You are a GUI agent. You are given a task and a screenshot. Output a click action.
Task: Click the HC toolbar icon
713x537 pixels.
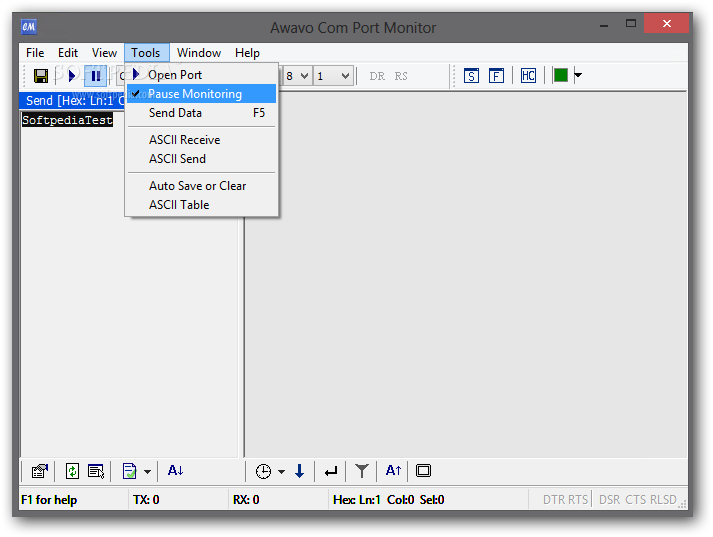coord(528,75)
